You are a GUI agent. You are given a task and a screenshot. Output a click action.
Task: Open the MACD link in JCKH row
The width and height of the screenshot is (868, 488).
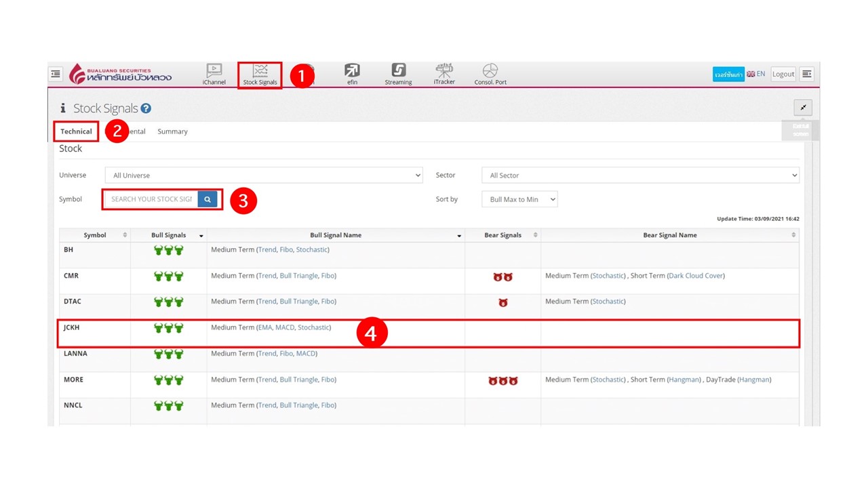pyautogui.click(x=285, y=327)
